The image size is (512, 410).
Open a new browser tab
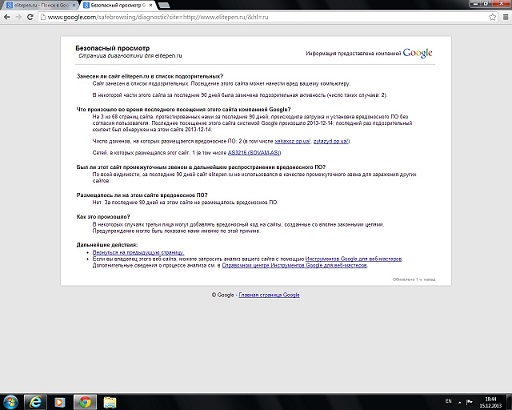click(163, 5)
